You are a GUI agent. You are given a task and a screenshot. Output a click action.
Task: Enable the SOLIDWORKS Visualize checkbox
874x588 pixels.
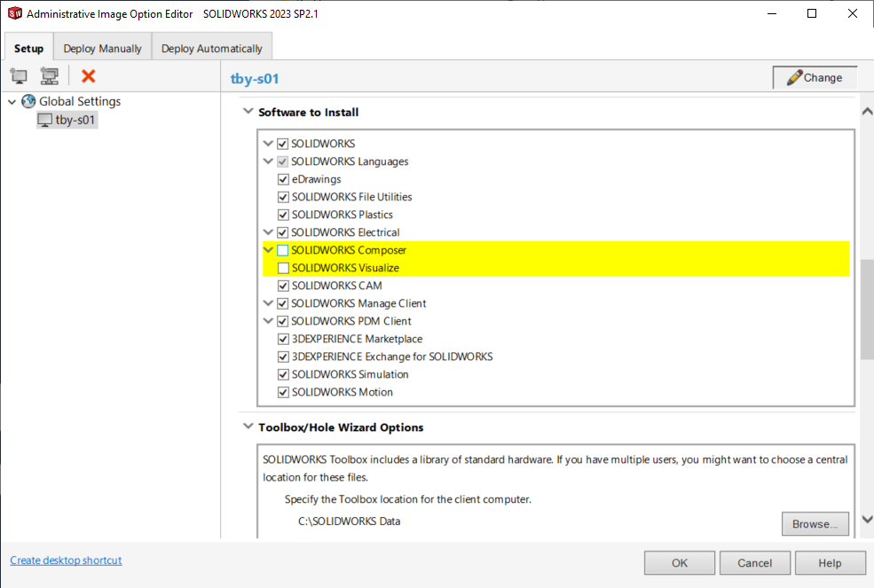click(283, 268)
